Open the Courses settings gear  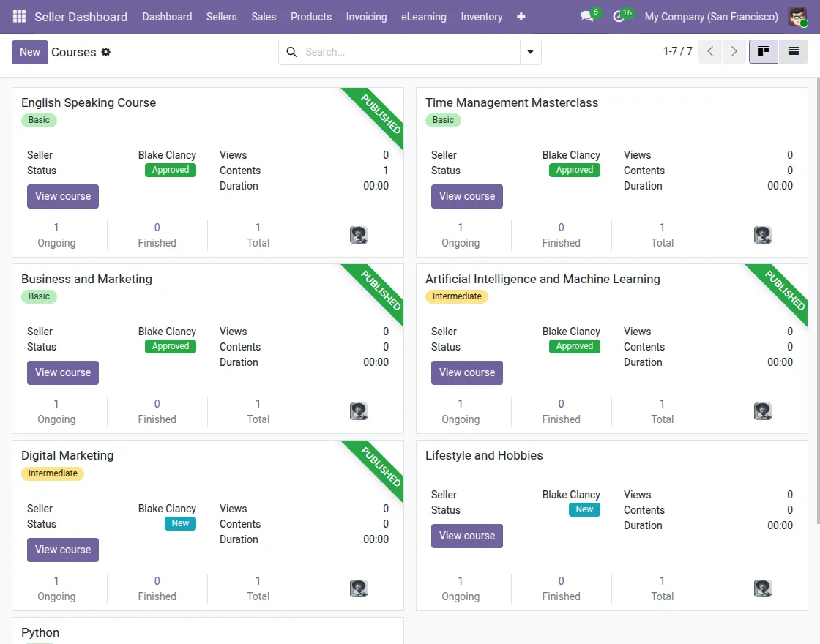point(105,52)
